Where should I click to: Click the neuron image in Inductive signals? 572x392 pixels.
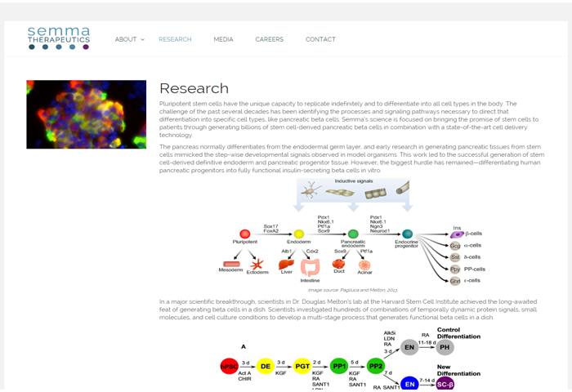(311, 190)
